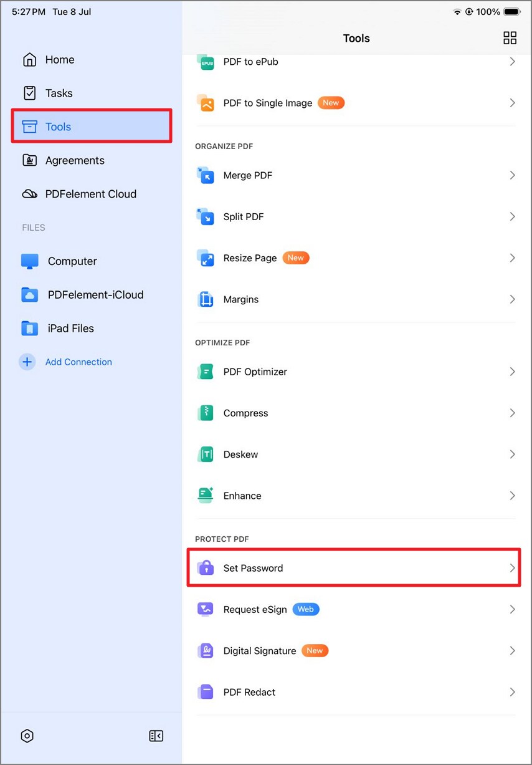The height and width of the screenshot is (765, 532).
Task: Tap the Split PDF icon
Action: click(x=205, y=216)
